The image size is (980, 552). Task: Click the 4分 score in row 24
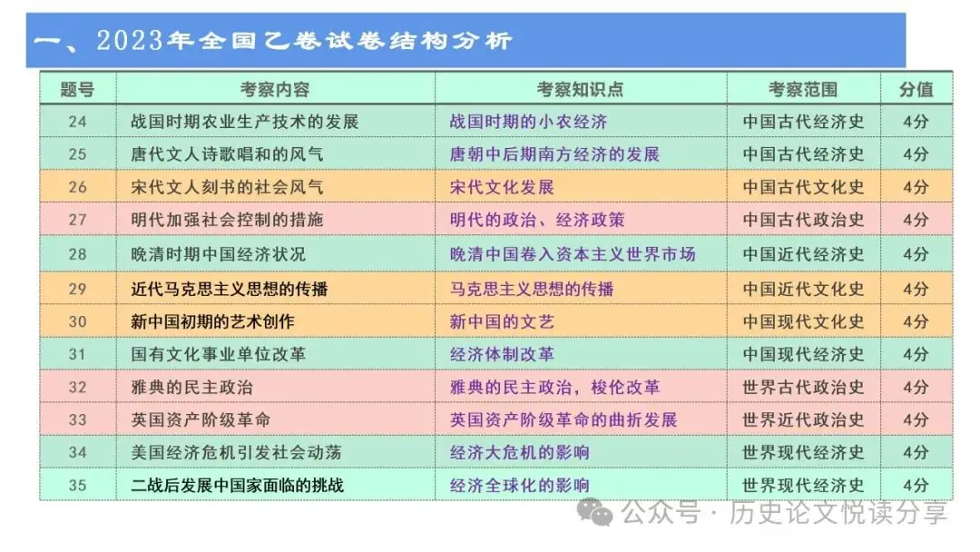916,122
